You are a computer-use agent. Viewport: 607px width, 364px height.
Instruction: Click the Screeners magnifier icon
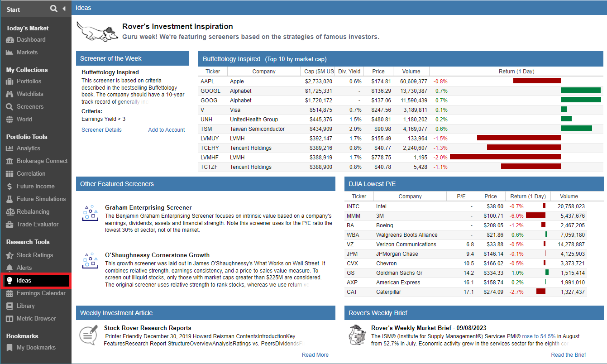10,107
